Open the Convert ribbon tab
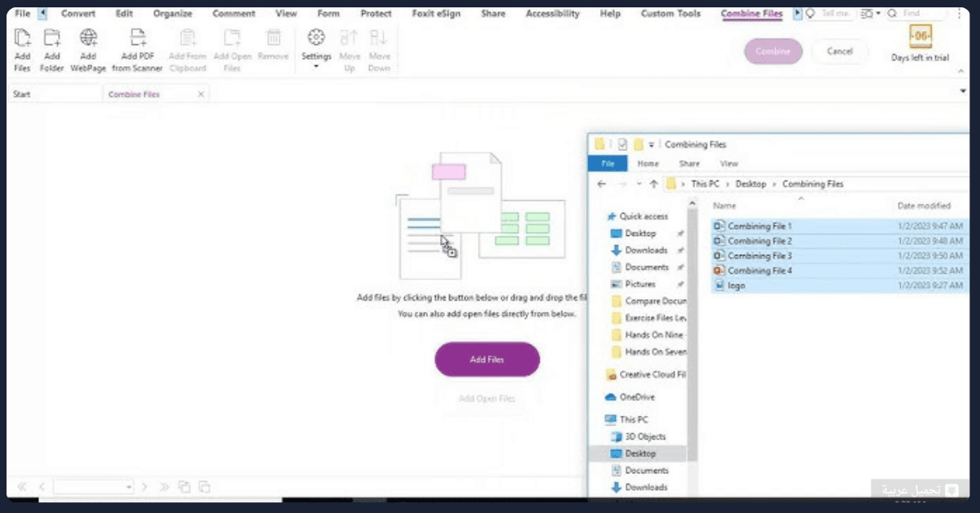The height and width of the screenshot is (513, 980). click(78, 14)
